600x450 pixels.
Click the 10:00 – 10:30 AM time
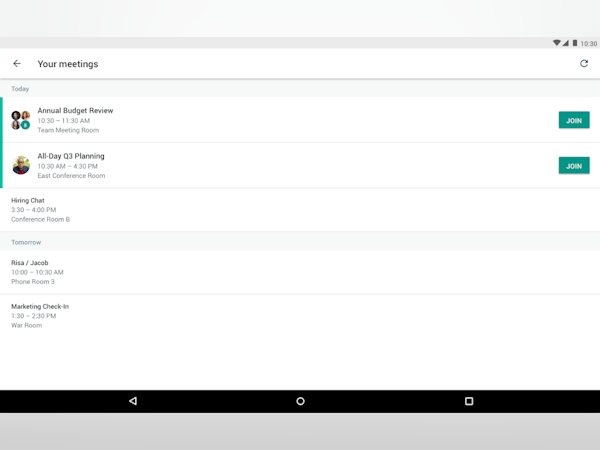[37, 272]
